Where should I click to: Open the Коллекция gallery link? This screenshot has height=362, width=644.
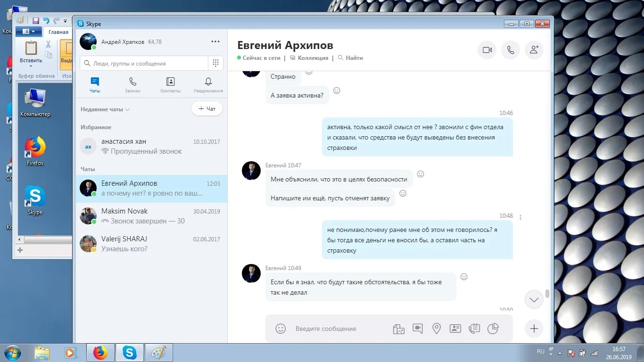[309, 58]
